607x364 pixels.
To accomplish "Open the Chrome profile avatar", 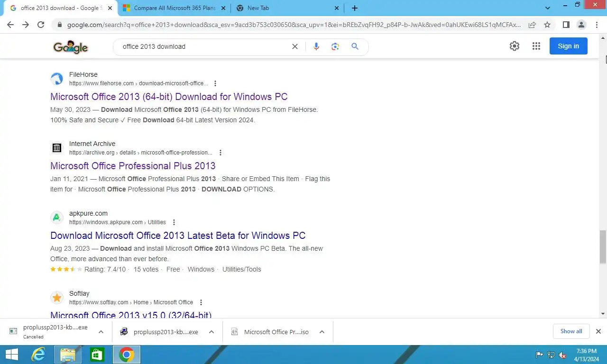I will point(581,25).
